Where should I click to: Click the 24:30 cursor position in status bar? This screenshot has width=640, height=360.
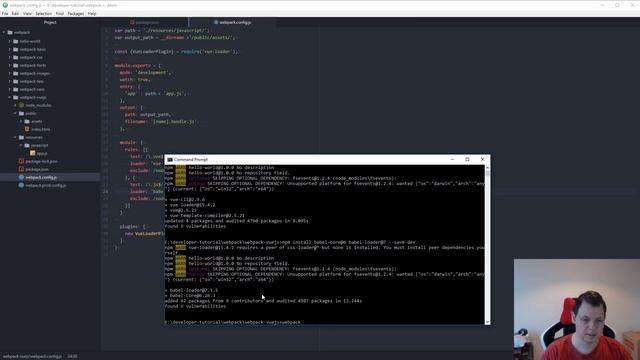point(72,356)
